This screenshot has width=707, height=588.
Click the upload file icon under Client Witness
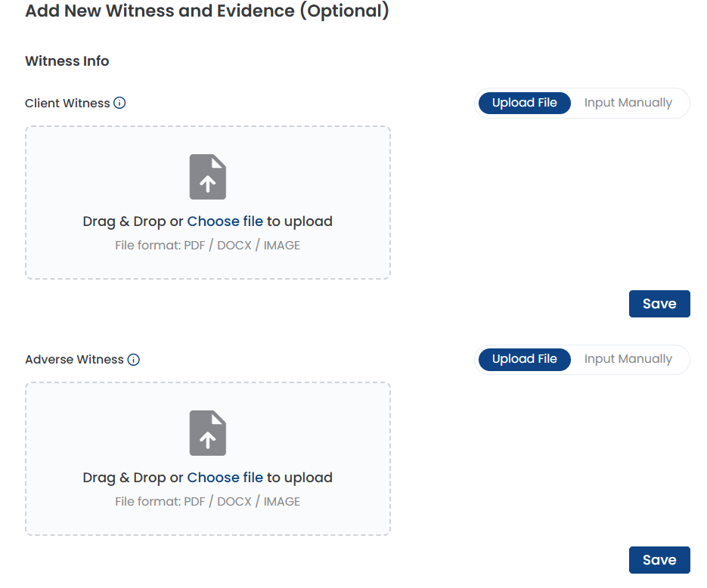[x=208, y=177]
